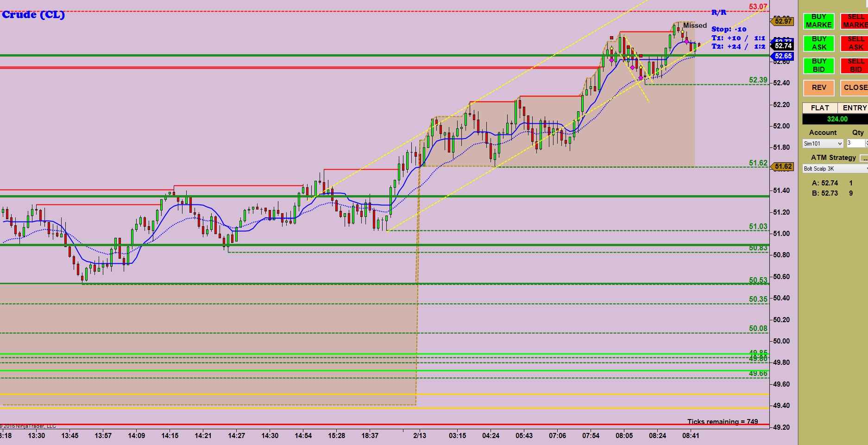This screenshot has height=445, width=868.
Task: Click the green 52.39 level label
Action: point(758,80)
